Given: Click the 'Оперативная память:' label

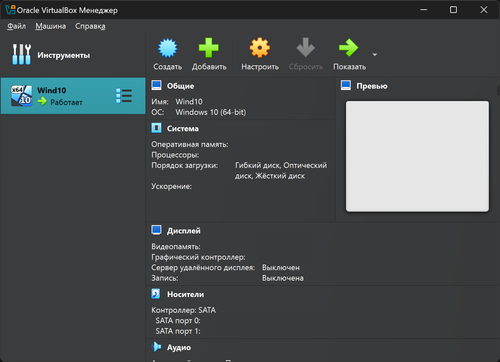Looking at the screenshot, I should [190, 144].
